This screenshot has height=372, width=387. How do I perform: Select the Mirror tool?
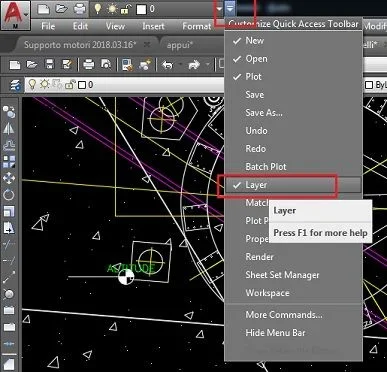click(9, 128)
